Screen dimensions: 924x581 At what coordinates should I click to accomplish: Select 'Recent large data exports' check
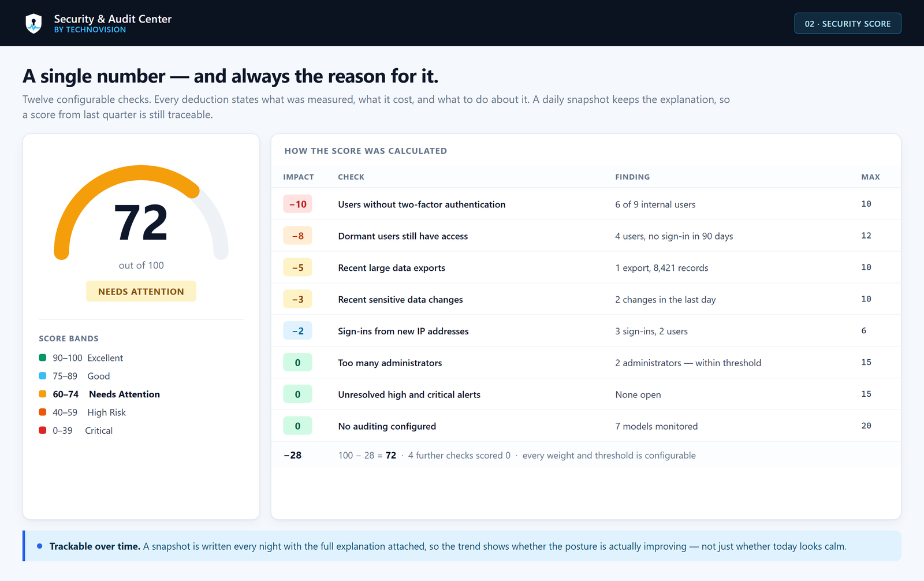pyautogui.click(x=392, y=268)
